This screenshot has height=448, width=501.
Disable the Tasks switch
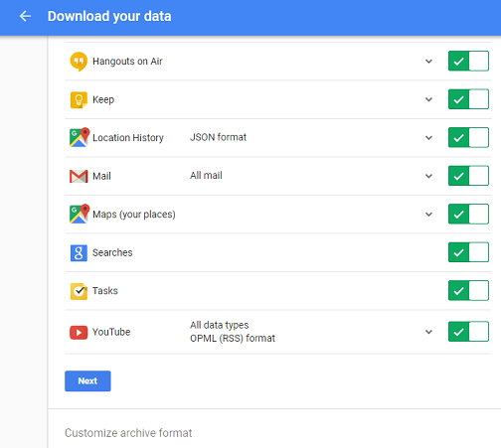[468, 290]
